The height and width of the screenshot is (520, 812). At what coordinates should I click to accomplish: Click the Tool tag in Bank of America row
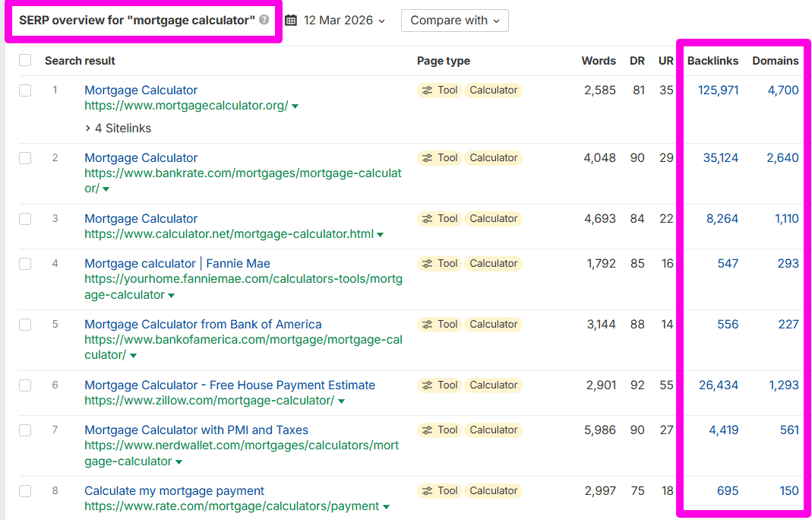pos(440,324)
